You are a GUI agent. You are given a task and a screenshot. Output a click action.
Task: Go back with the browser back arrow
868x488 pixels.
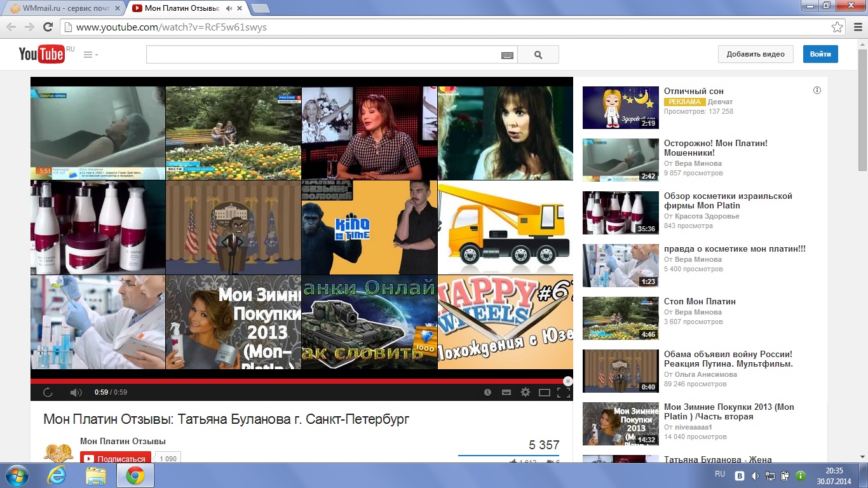[x=11, y=27]
